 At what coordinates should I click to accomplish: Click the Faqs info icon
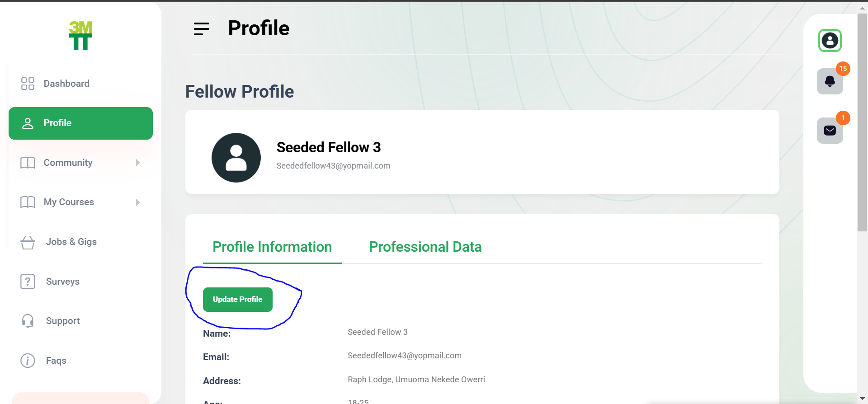(x=28, y=361)
